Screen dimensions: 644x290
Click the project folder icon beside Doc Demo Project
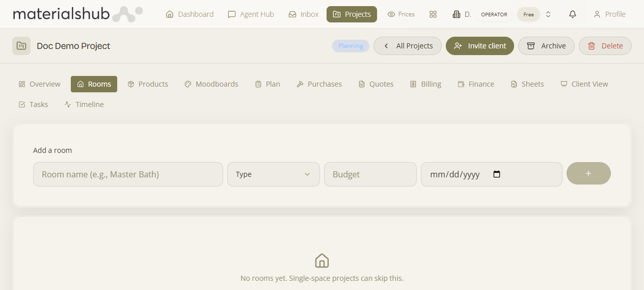pos(21,46)
